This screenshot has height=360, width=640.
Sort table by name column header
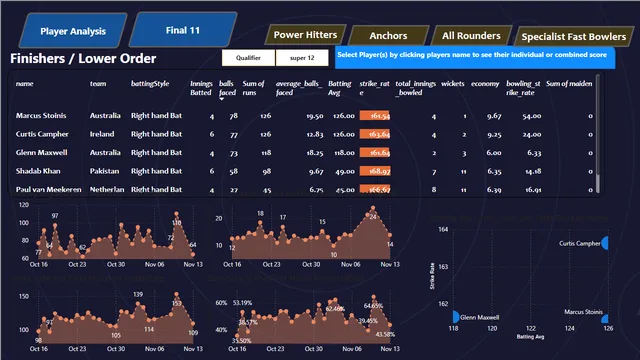click(x=24, y=84)
